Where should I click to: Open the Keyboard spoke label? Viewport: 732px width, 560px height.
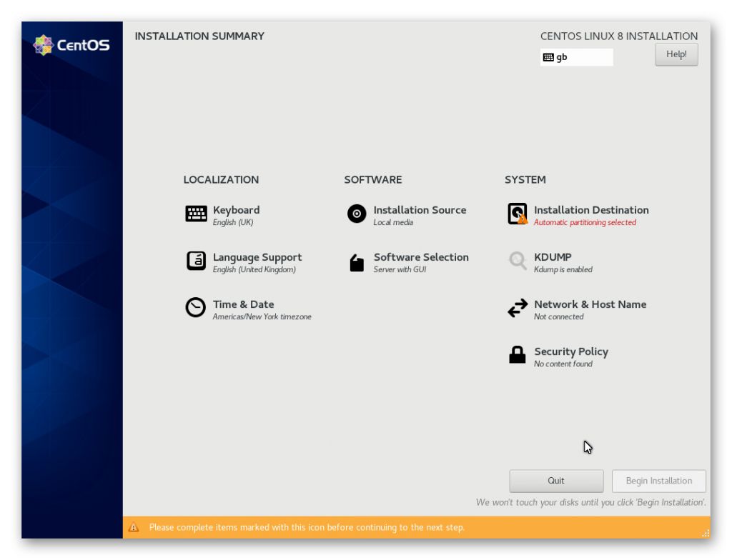(x=236, y=210)
